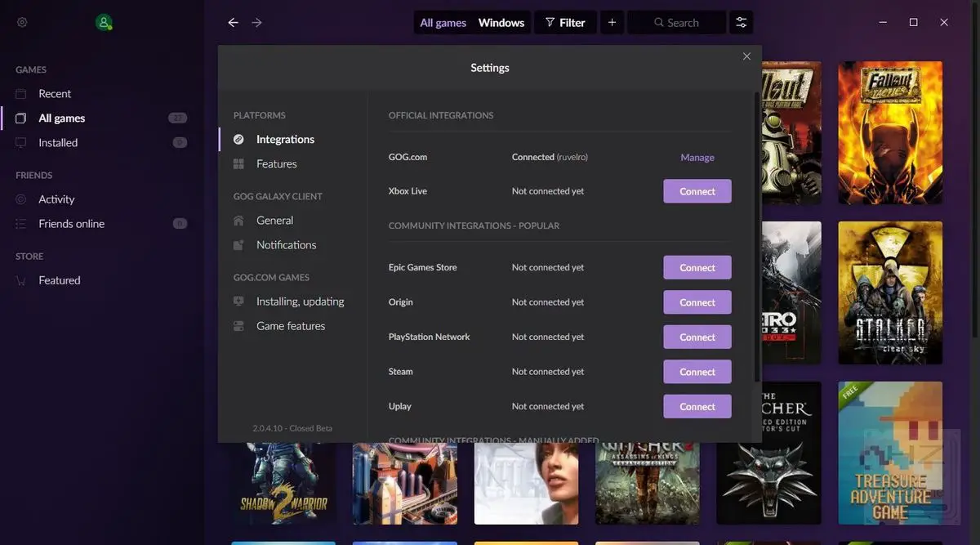Click the version text 2.0.4.10 - Closed Beta
This screenshot has height=545, width=980.
coord(292,428)
